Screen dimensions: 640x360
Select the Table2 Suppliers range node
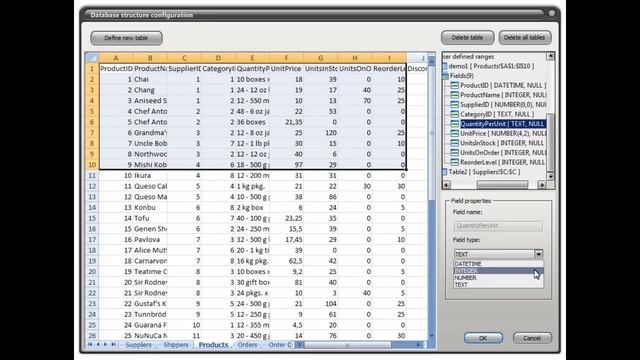[x=484, y=172]
